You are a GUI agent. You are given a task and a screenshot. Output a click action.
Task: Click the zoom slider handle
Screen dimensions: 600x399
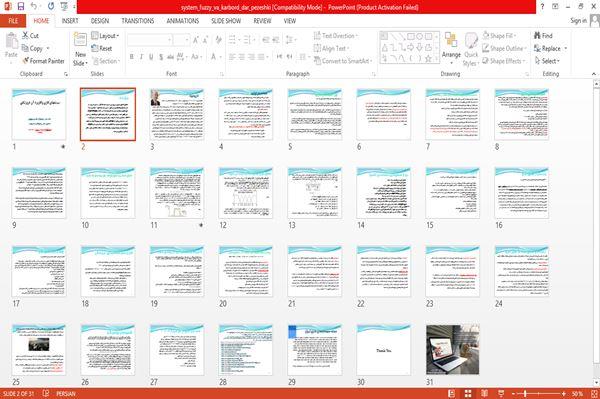tap(525, 393)
